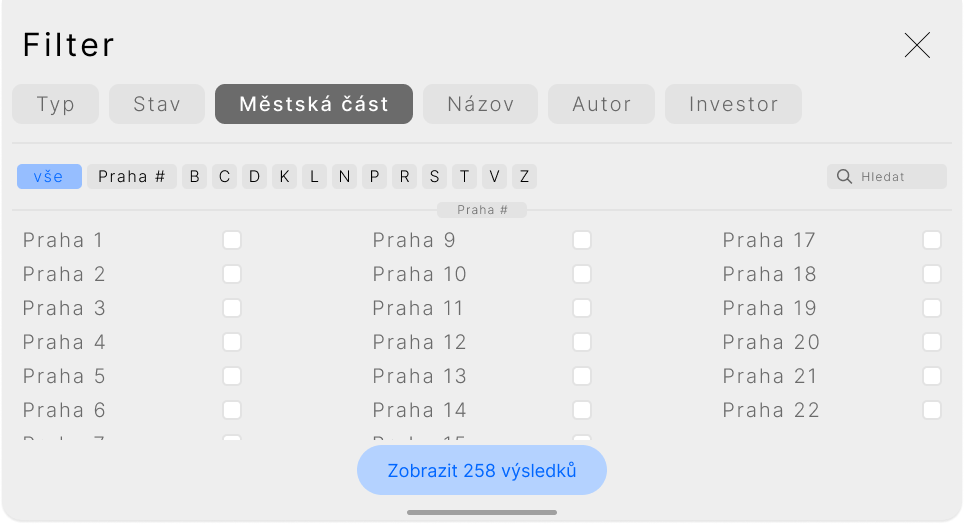Switch to the Typ tab
Viewport: 964px width, 524px height.
coord(55,104)
